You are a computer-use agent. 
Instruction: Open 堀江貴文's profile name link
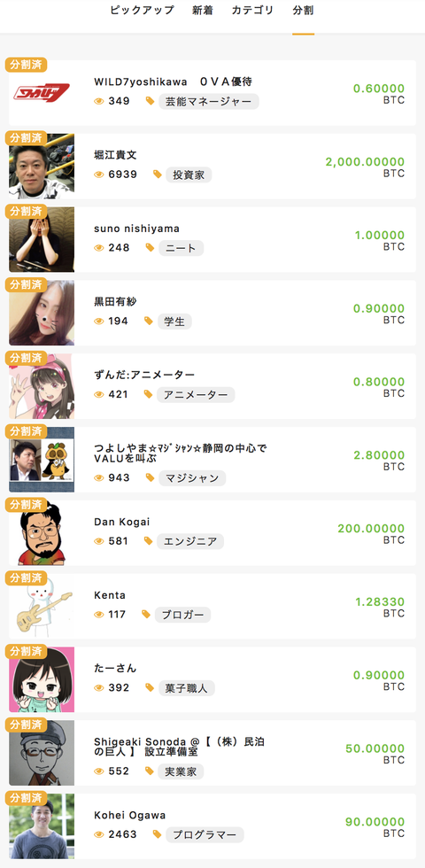(115, 156)
